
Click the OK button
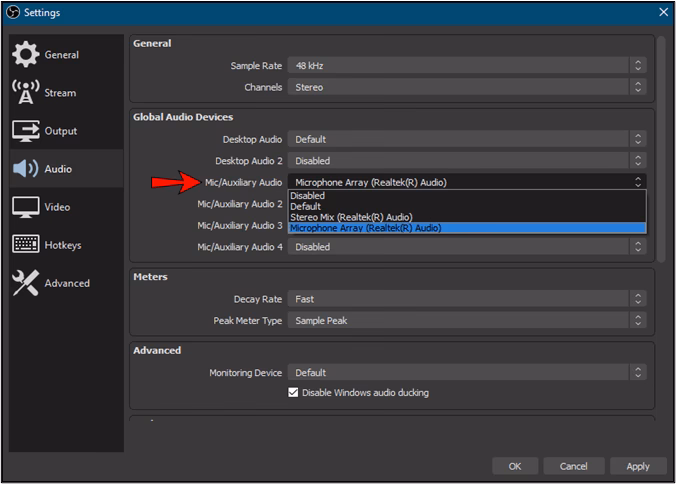[x=515, y=466]
